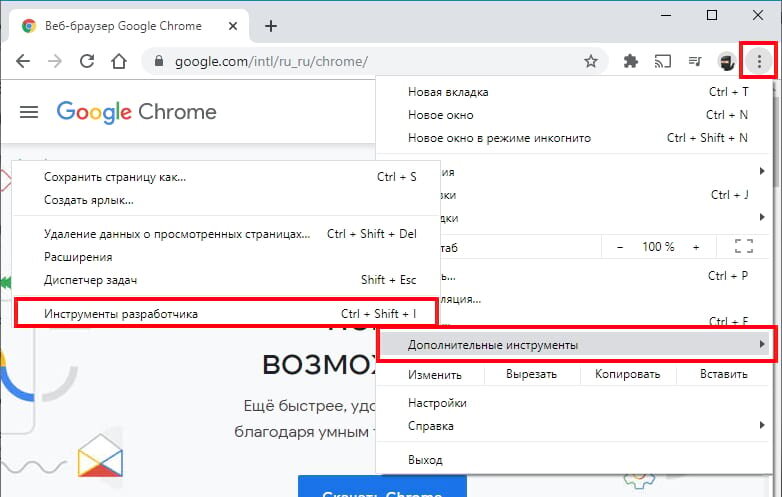
Task: Open a new tab with plus button
Action: [271, 26]
